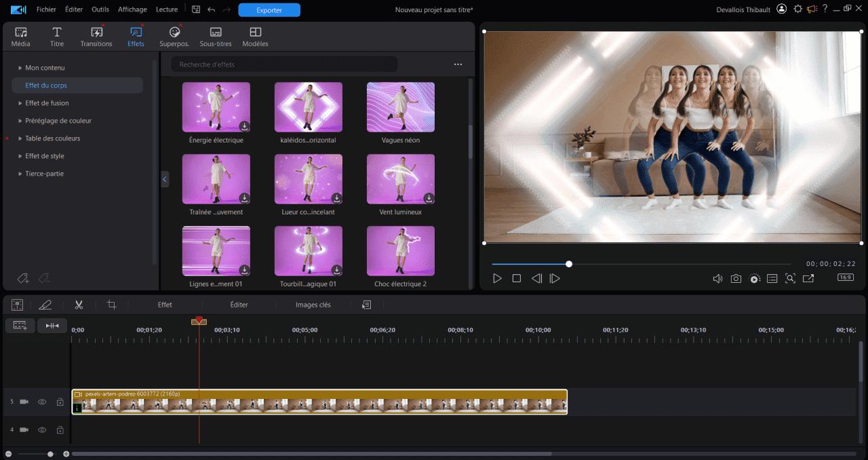Open the preview volume control

717,278
